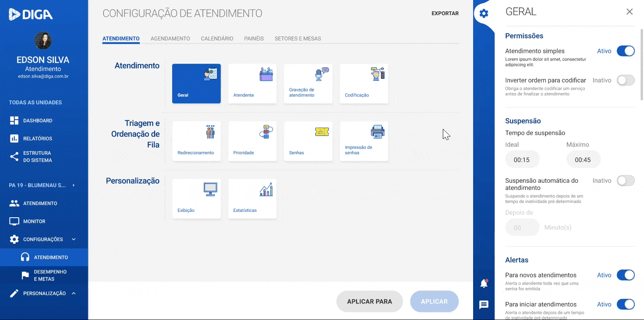This screenshot has height=320, width=644.
Task: Turn off alerts para novos atendimentos
Action: tap(626, 275)
